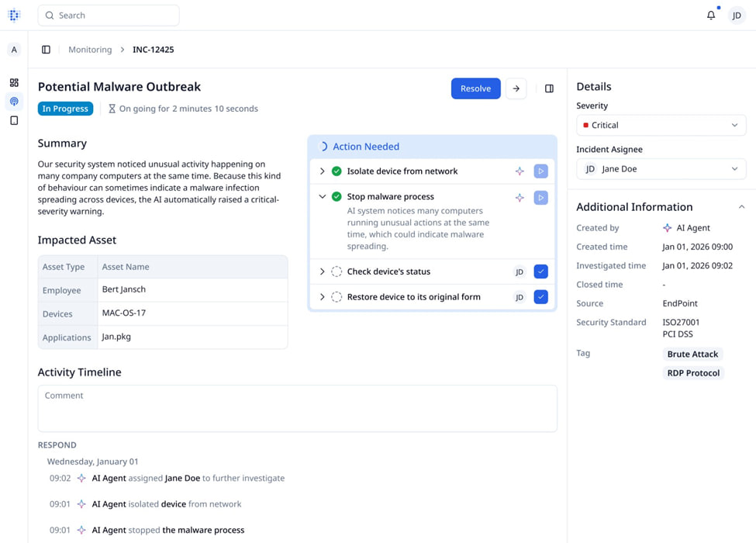Image resolution: width=756 pixels, height=543 pixels.
Task: Click the green check on Stop malware process
Action: tap(337, 197)
